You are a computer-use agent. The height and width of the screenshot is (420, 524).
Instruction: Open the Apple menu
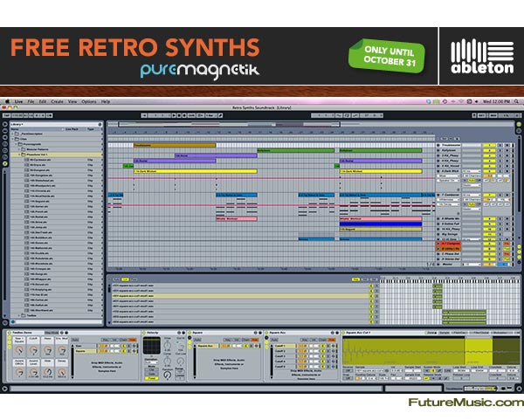tap(7, 101)
